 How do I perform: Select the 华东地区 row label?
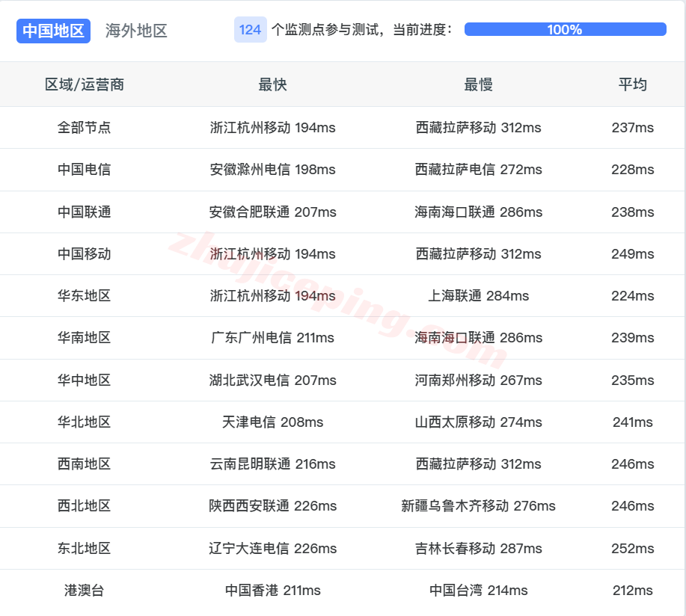click(84, 296)
